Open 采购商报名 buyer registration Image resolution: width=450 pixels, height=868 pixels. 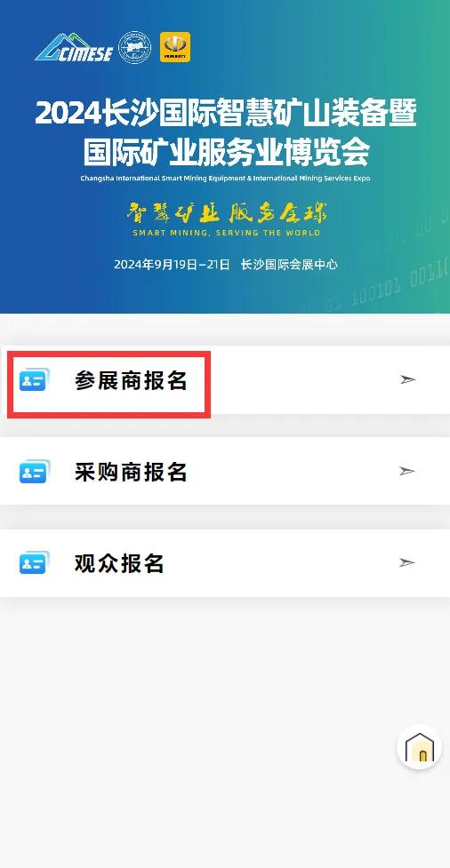tap(225, 471)
